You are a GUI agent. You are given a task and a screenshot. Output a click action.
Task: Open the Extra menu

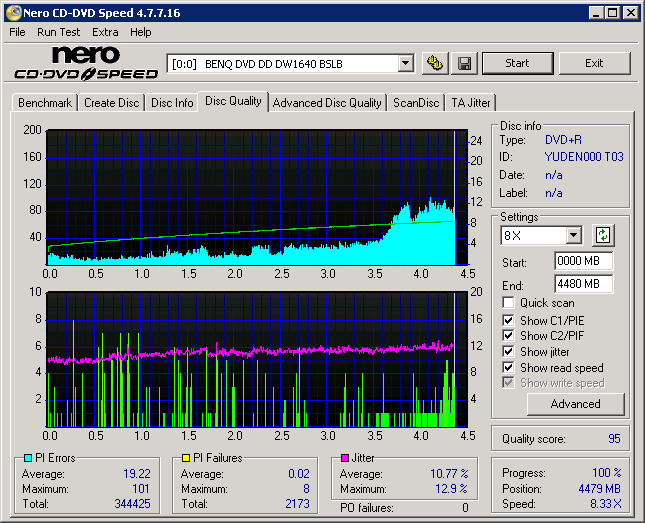105,32
